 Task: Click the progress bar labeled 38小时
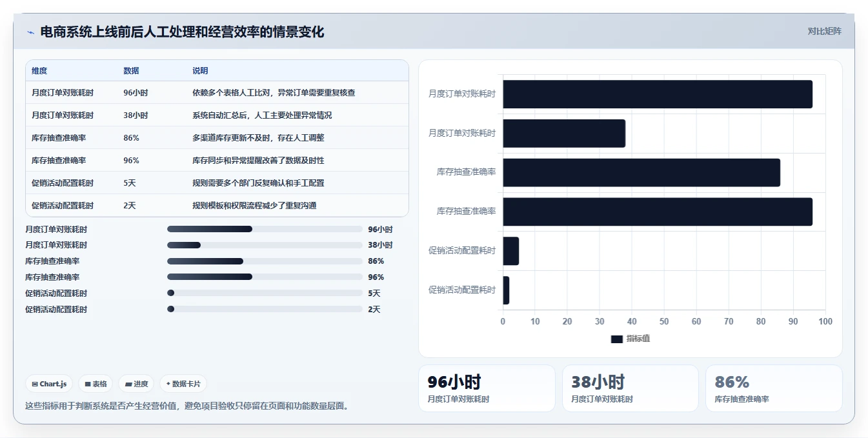pyautogui.click(x=265, y=245)
